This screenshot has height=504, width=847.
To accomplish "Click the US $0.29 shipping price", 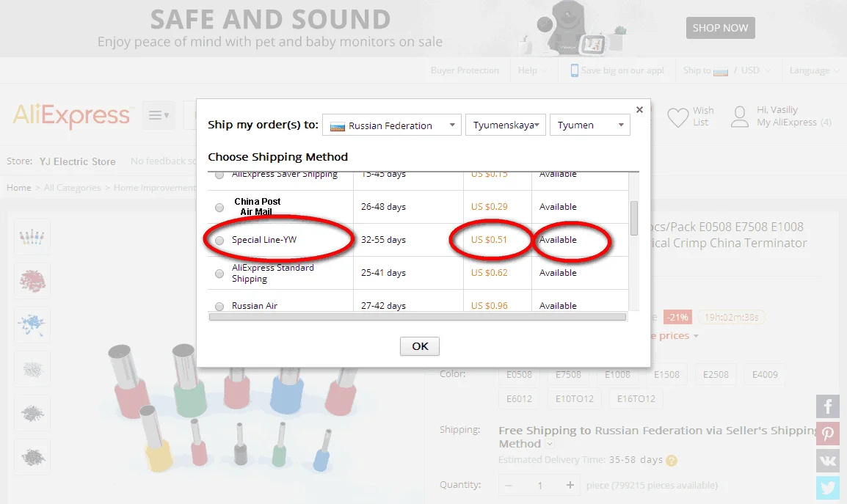I will [x=489, y=207].
